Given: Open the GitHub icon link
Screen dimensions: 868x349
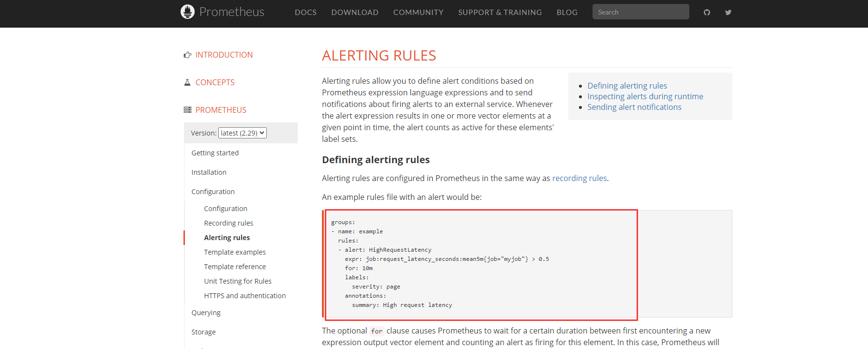Looking at the screenshot, I should (x=707, y=12).
